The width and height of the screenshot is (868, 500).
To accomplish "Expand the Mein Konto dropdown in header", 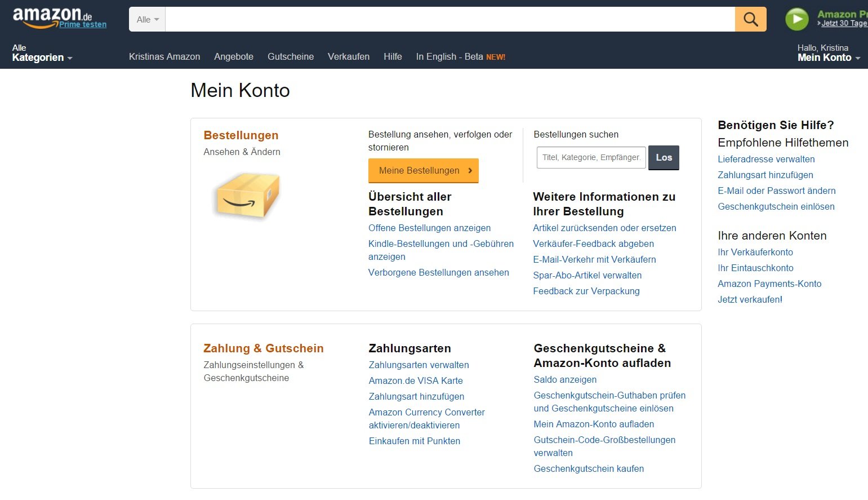I will (829, 52).
